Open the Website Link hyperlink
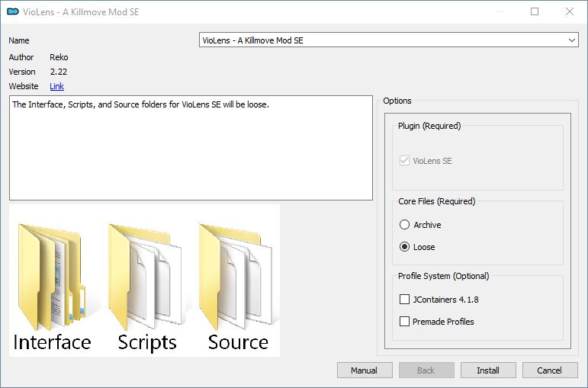Viewport: 588px width, 388px height. click(x=56, y=86)
